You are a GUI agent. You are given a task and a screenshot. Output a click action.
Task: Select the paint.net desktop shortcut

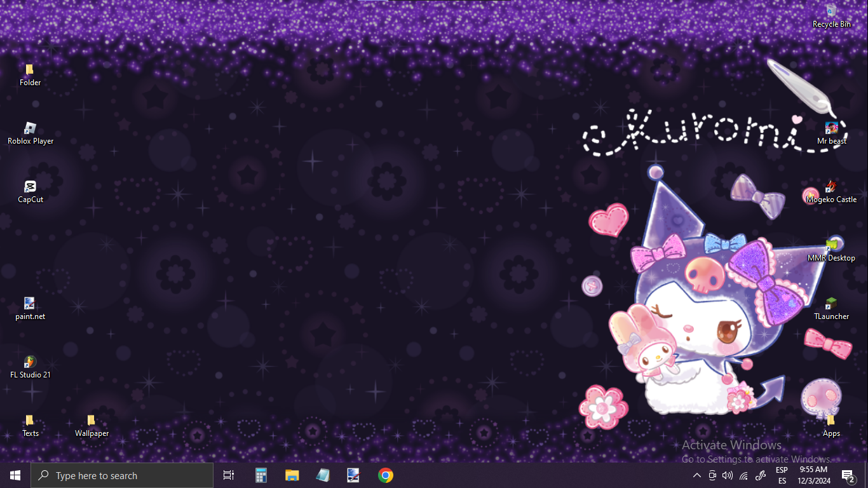(30, 308)
